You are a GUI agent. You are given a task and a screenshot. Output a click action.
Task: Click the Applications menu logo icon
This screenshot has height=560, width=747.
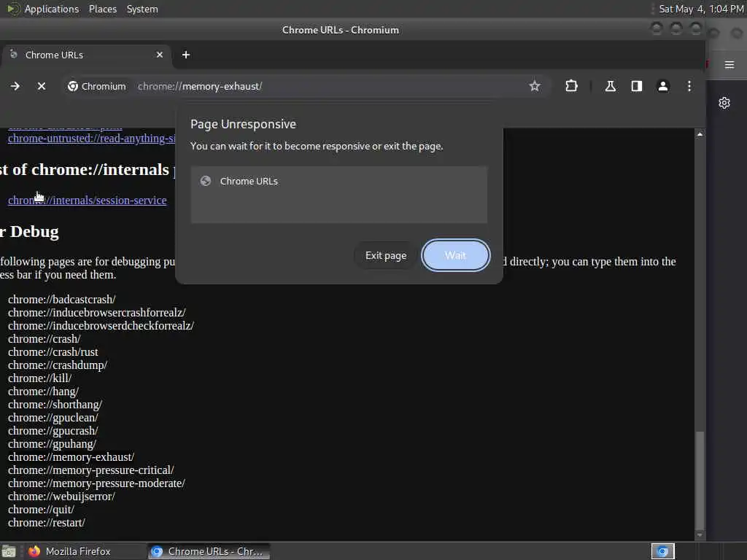point(13,9)
